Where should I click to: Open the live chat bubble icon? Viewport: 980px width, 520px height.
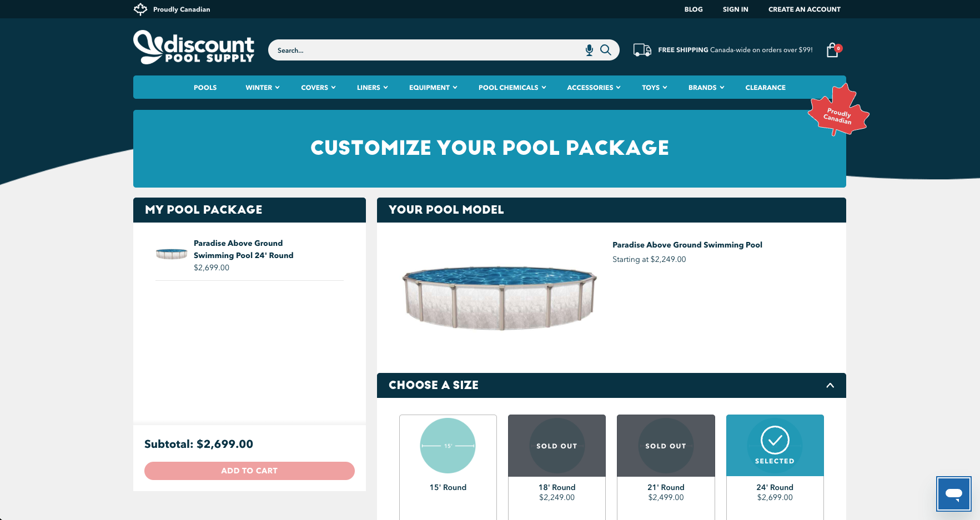(x=953, y=493)
